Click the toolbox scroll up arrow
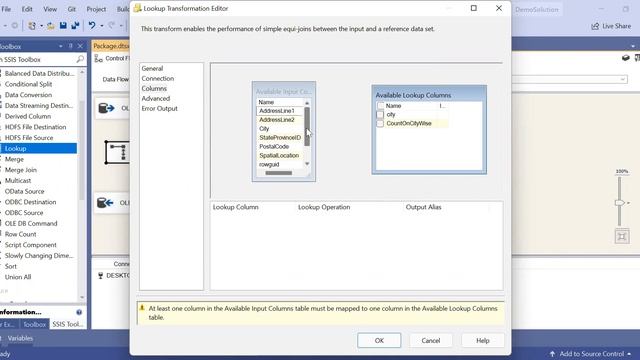640x360 pixels. (x=82, y=72)
